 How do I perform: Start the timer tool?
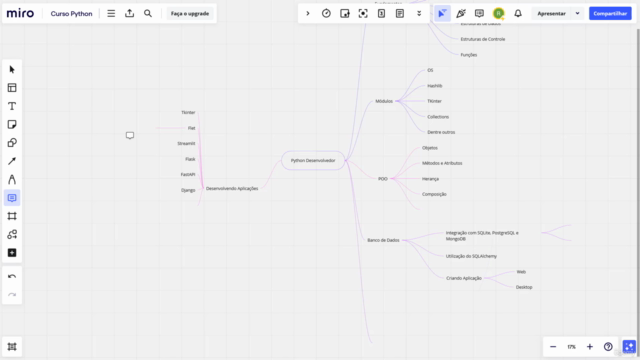[326, 13]
